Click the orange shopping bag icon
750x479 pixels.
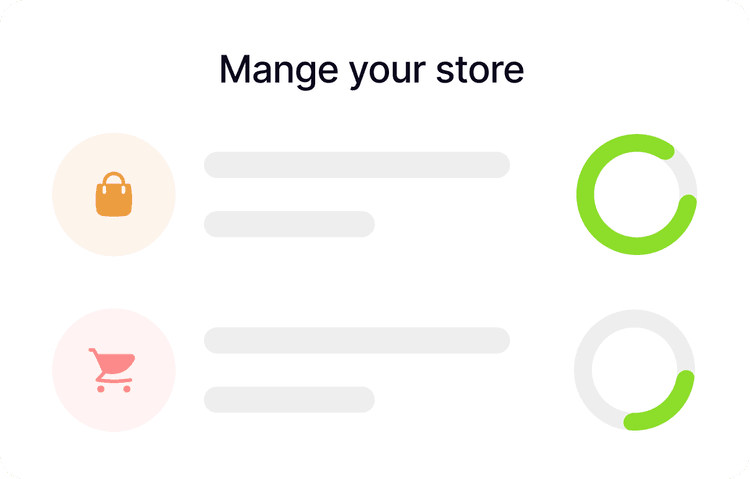(114, 194)
